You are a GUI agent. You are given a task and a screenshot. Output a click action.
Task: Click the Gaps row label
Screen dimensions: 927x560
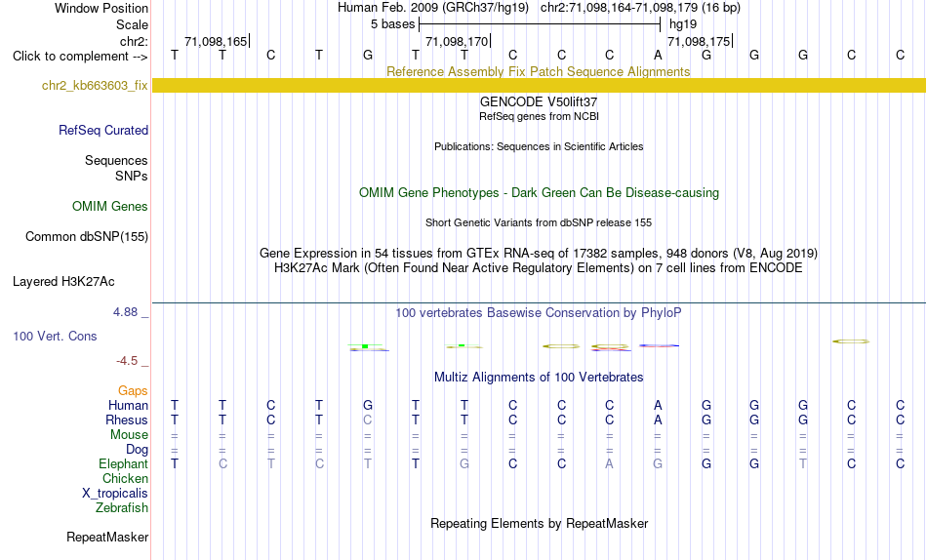(133, 391)
